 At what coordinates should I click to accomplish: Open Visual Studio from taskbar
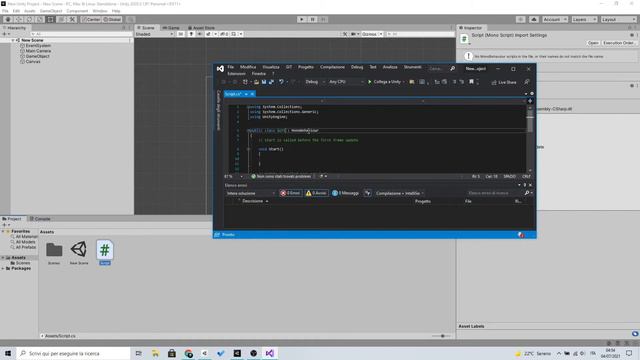[x=270, y=353]
